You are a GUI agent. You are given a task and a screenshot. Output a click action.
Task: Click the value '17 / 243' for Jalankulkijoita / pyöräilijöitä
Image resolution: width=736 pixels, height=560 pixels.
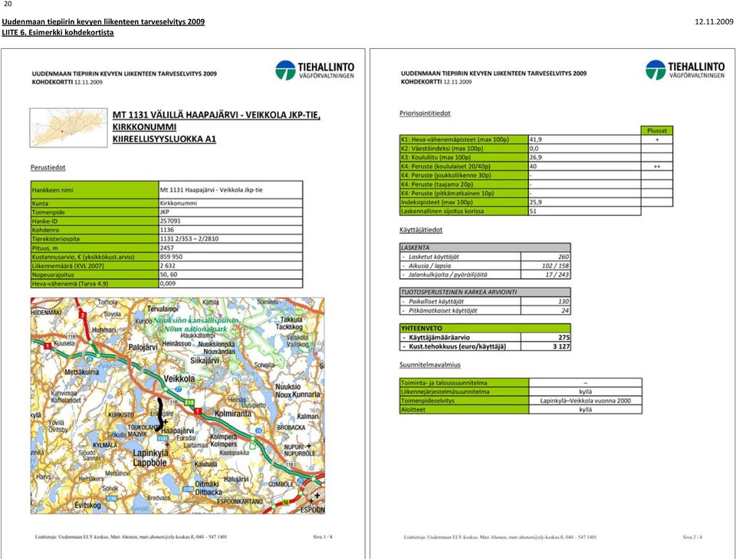pos(557,274)
